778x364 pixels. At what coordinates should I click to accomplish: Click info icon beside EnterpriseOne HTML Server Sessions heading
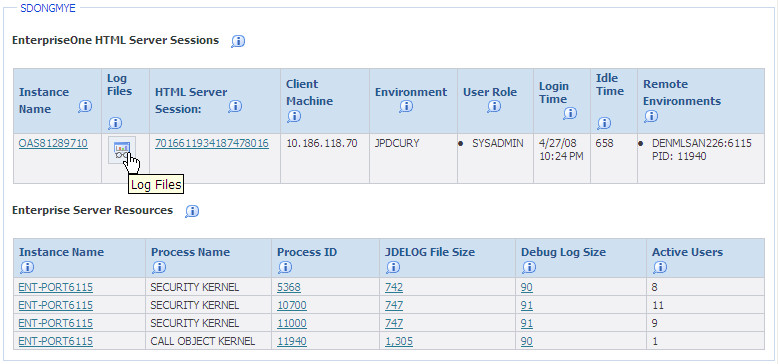[238, 42]
